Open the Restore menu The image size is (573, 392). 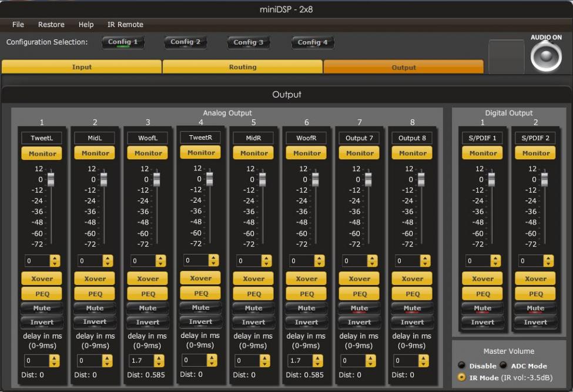click(x=51, y=25)
